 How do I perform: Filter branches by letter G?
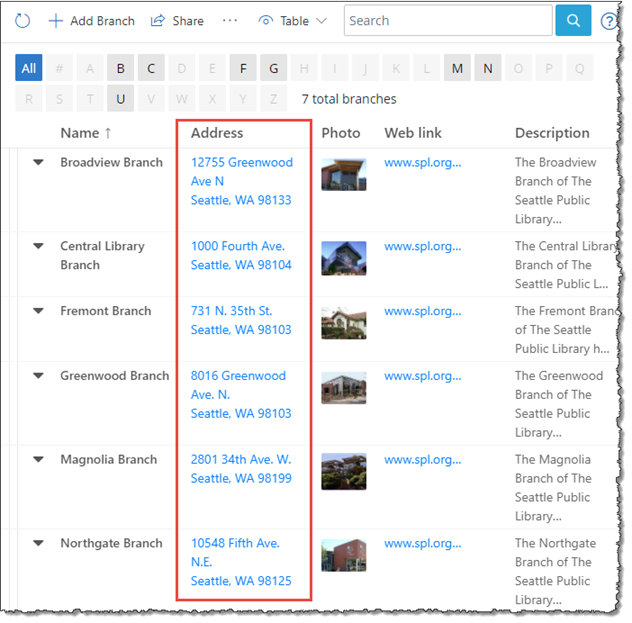point(274,68)
